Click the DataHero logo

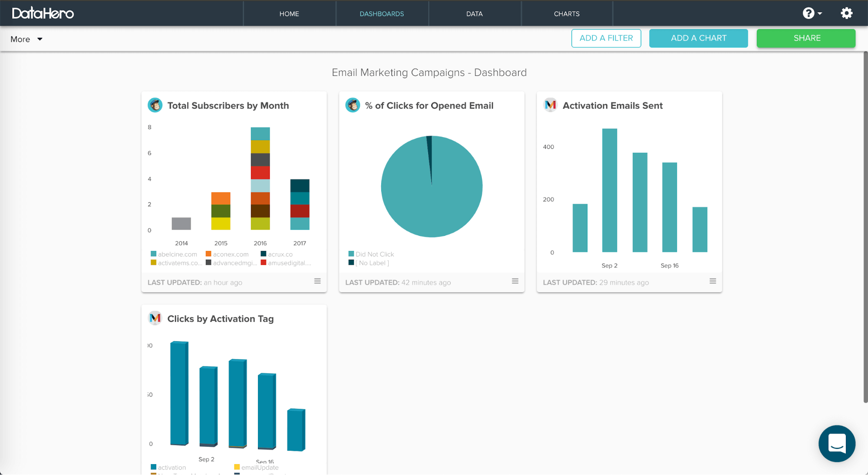coord(43,13)
